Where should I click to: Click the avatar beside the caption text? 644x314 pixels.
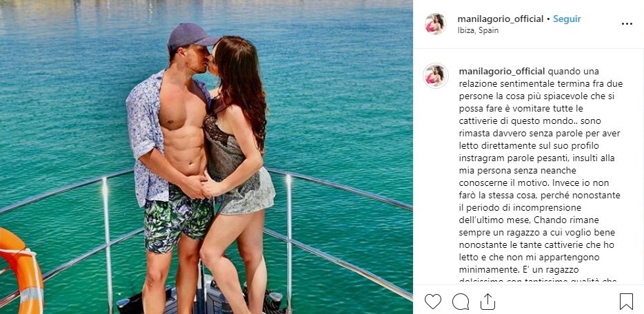(436, 76)
